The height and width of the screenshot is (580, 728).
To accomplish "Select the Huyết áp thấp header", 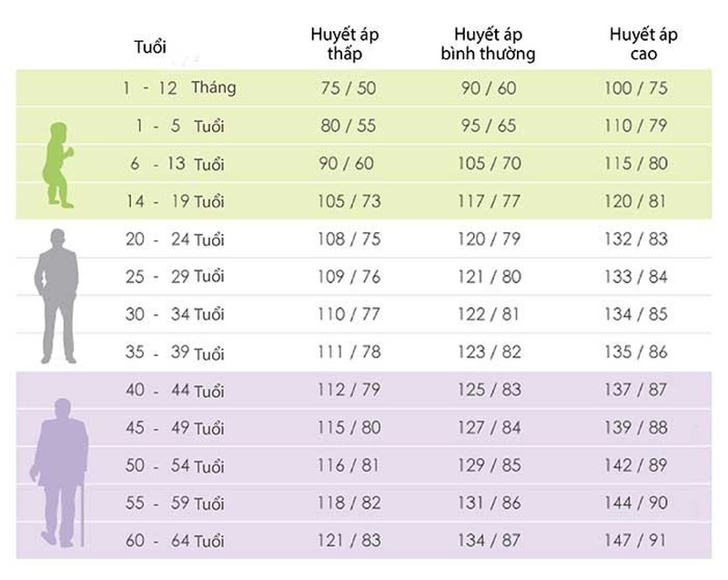I will (x=345, y=44).
